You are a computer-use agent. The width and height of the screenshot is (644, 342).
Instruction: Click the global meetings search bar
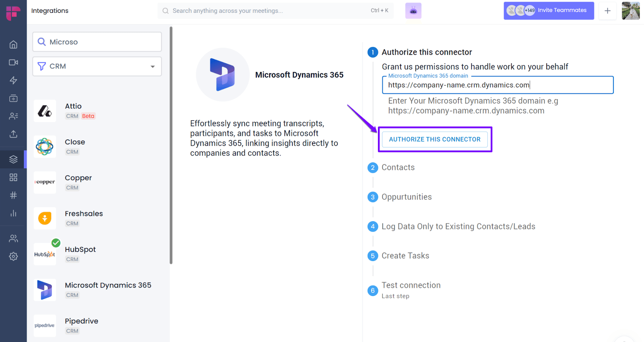click(276, 11)
